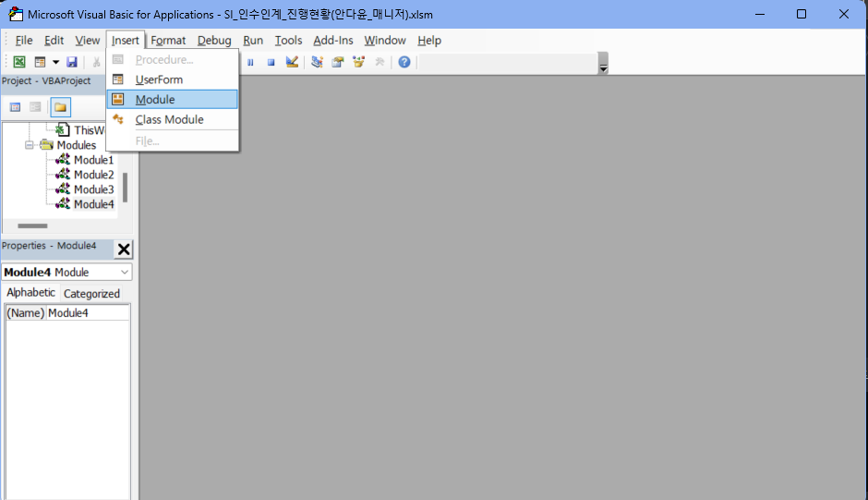868x500 pixels.
Task: Select the (Name) property row label
Action: [26, 312]
